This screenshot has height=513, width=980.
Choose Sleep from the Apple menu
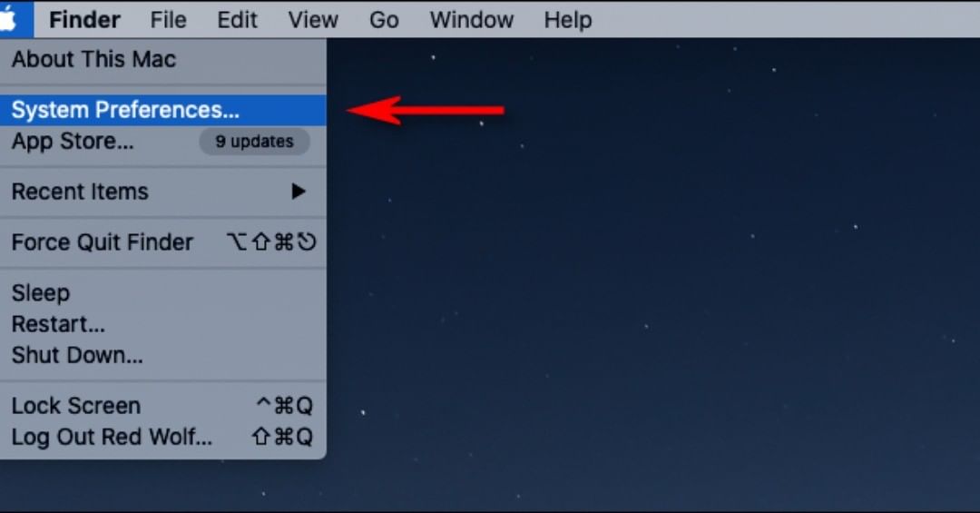(162, 292)
